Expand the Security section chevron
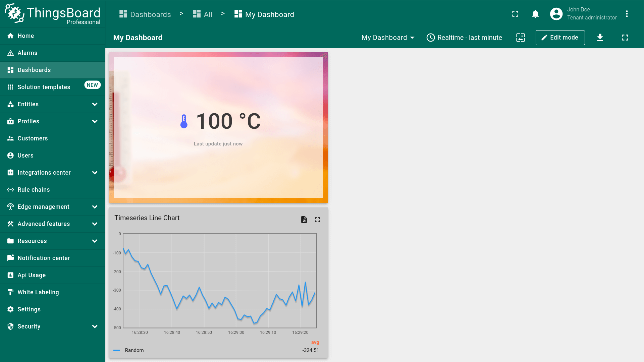The image size is (644, 362). coord(95,326)
